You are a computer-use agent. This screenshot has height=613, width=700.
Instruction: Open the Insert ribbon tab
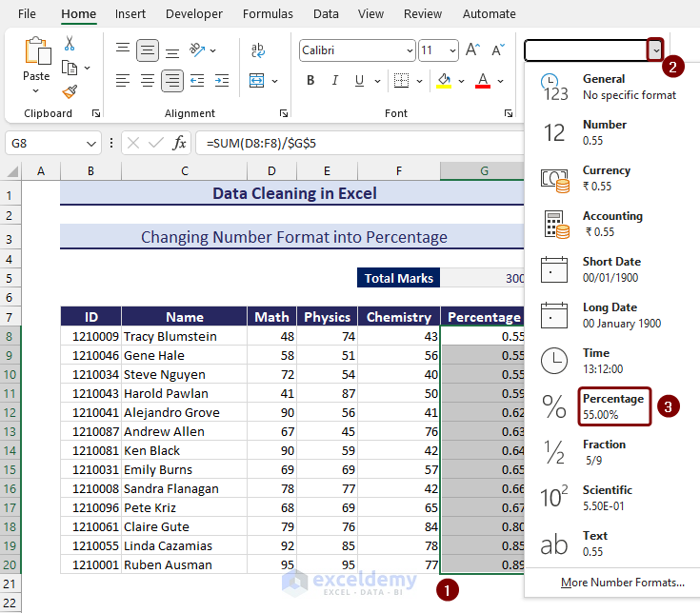[130, 14]
